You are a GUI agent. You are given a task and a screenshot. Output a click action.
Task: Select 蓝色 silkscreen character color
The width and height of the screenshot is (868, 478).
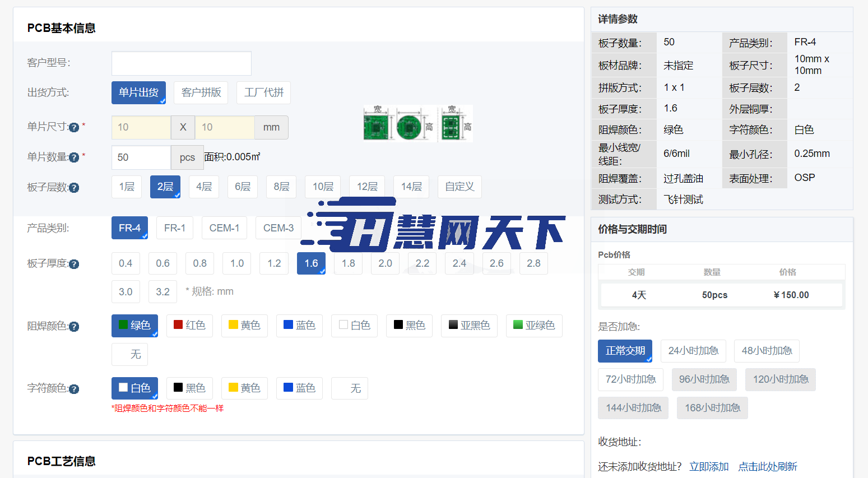coord(299,388)
